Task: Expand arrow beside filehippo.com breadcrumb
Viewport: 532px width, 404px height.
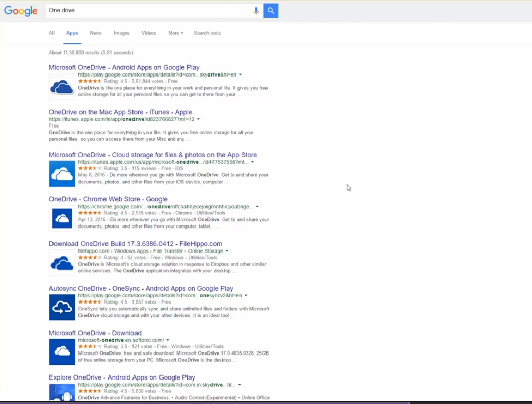Action: [x=227, y=251]
